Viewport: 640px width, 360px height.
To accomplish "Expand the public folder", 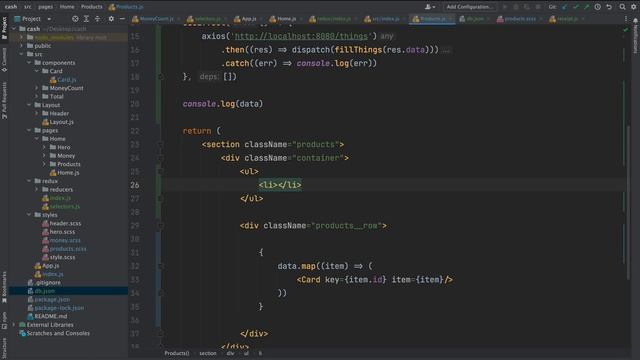I will pos(22,46).
